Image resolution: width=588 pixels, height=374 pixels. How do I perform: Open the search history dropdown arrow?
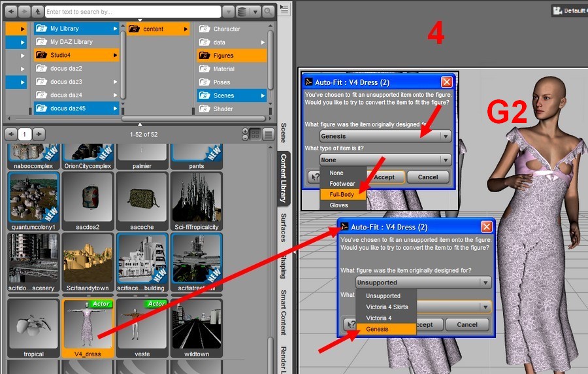tap(229, 12)
